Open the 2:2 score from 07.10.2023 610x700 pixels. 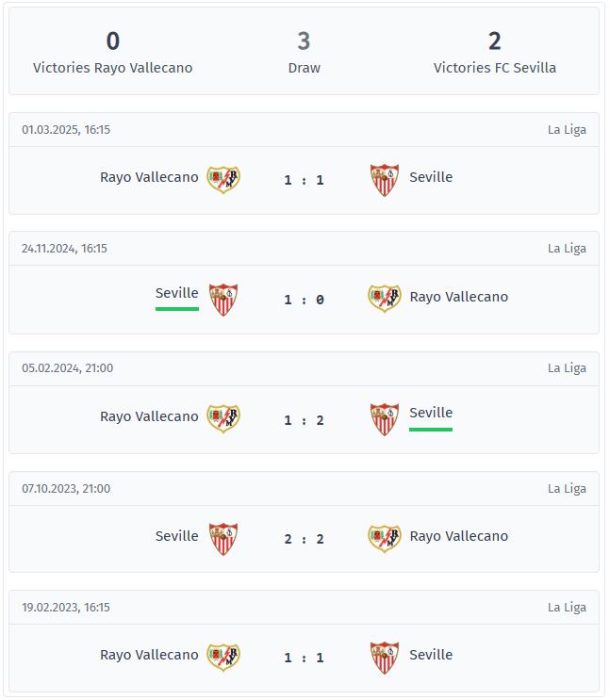304,539
